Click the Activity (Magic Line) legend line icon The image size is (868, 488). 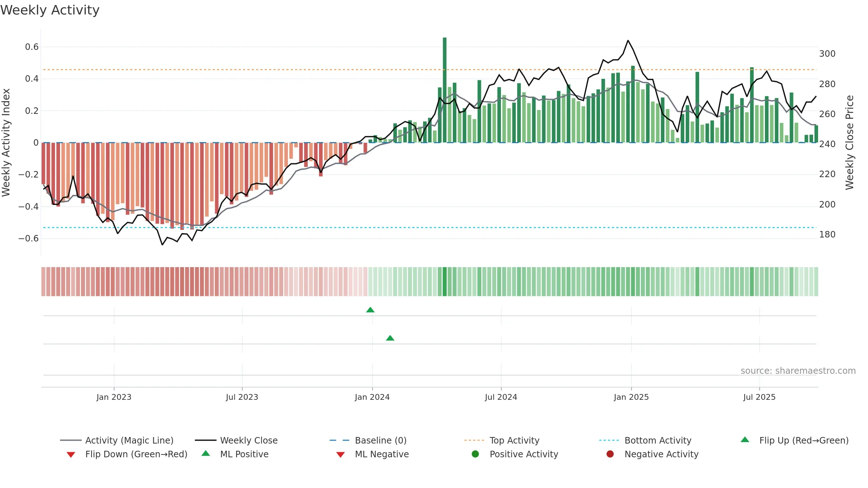pyautogui.click(x=71, y=440)
